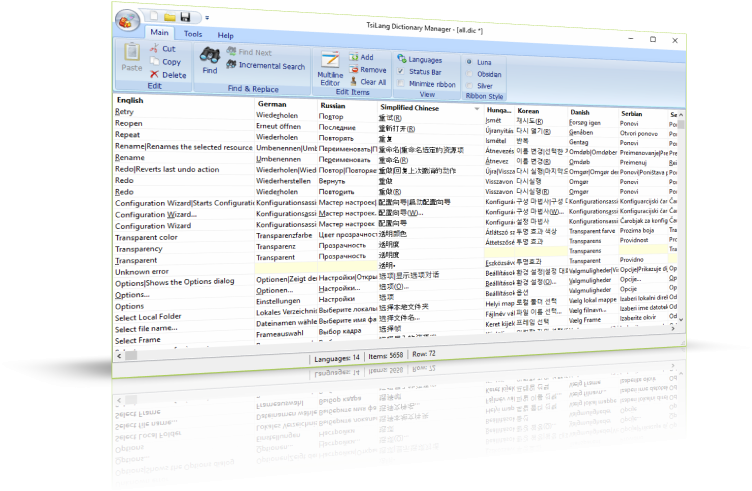Click 'Items: 5658' in the status bar
Image resolution: width=752 pixels, height=491 pixels.
(386, 356)
